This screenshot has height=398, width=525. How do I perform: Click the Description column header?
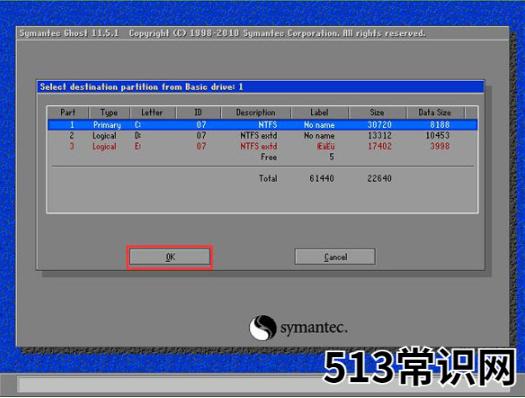pos(256,112)
